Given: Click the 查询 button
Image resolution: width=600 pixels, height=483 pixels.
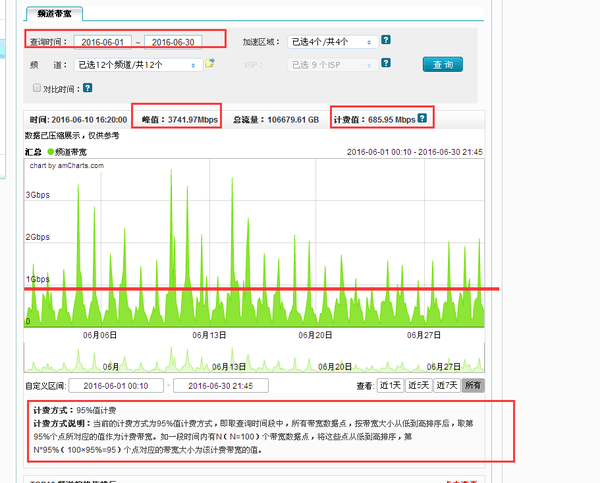Looking at the screenshot, I should pos(443,65).
